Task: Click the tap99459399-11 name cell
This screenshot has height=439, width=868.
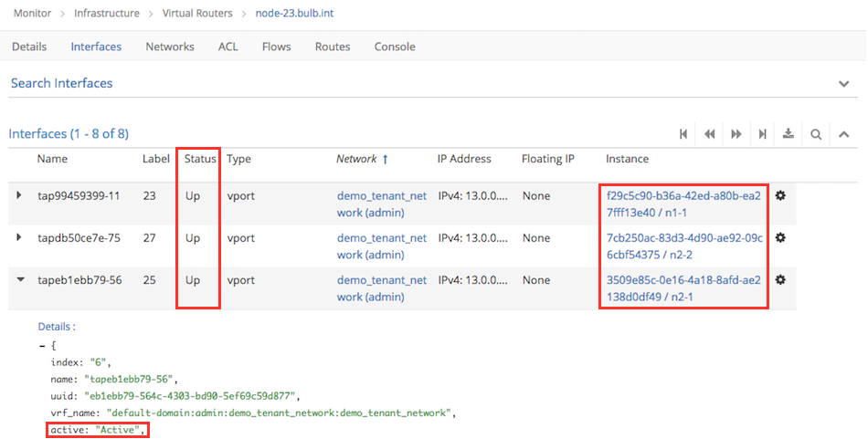Action: click(79, 195)
